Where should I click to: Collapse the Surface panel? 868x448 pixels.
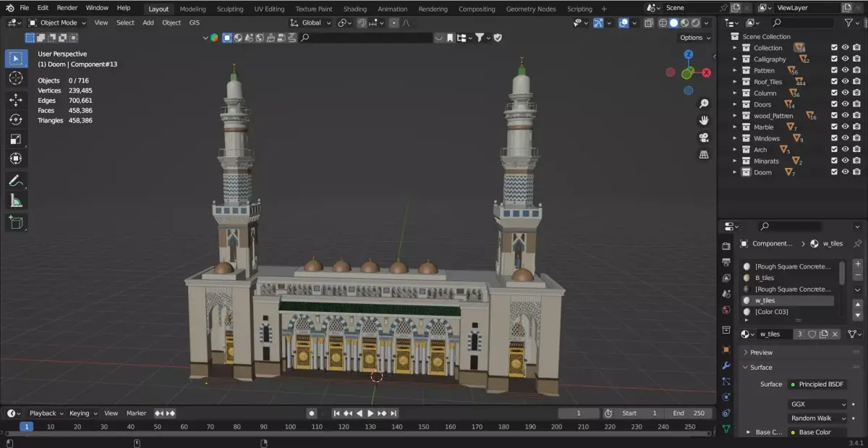click(799, 367)
